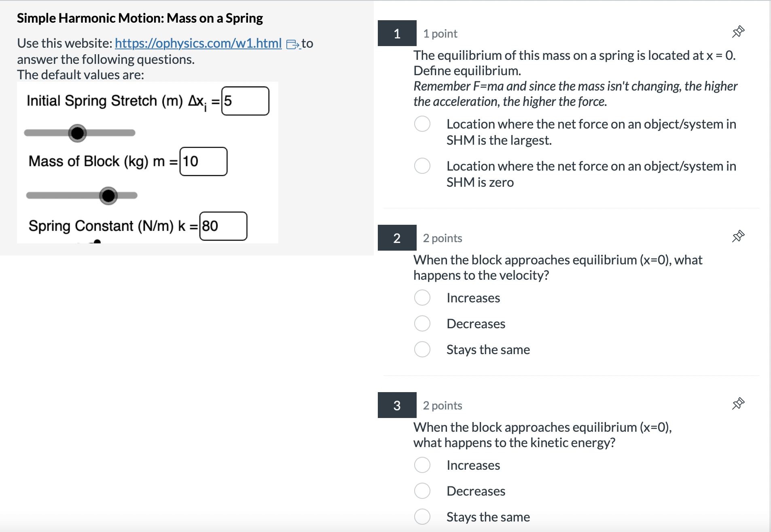Click the Spring Constant value field
The height and width of the screenshot is (532, 771).
(223, 226)
